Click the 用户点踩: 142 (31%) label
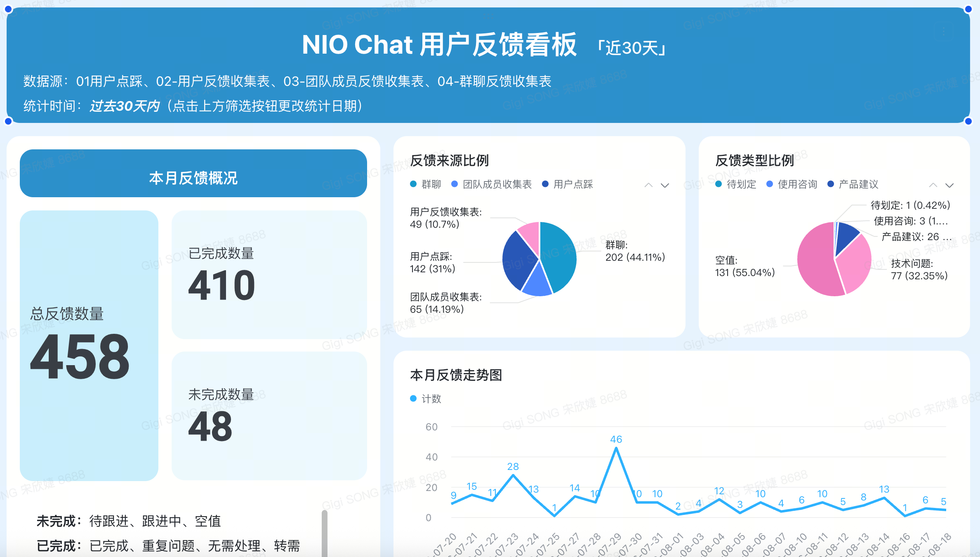Viewport: 980px width, 557px height. [433, 262]
